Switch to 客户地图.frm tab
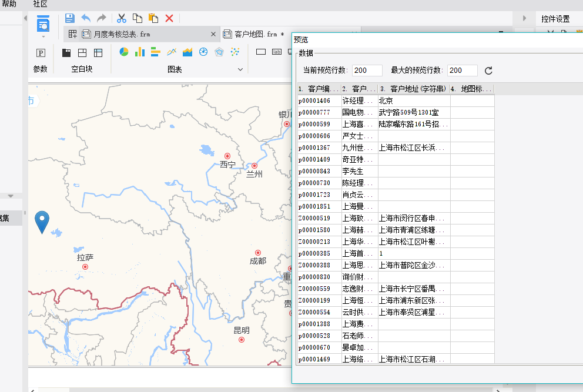The width and height of the screenshot is (583, 392). [256, 34]
